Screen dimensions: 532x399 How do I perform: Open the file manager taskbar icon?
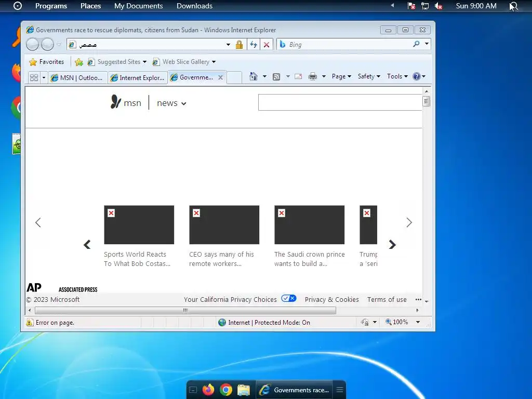[244, 390]
